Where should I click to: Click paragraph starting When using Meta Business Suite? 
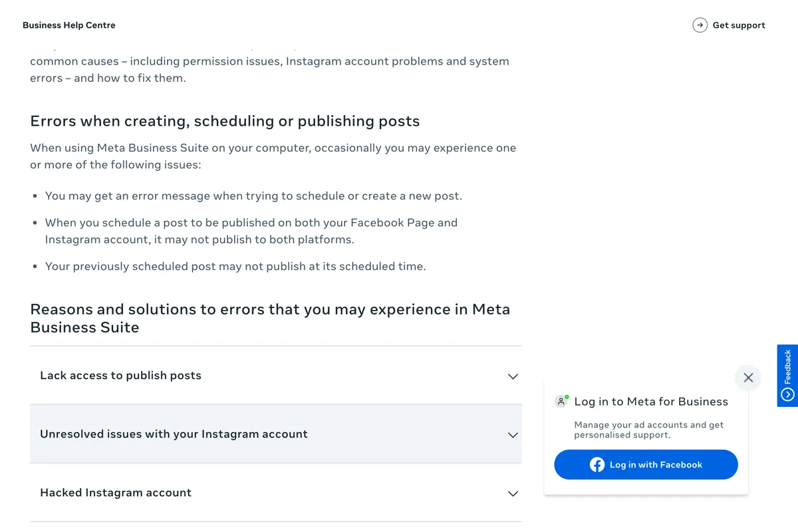click(x=273, y=156)
